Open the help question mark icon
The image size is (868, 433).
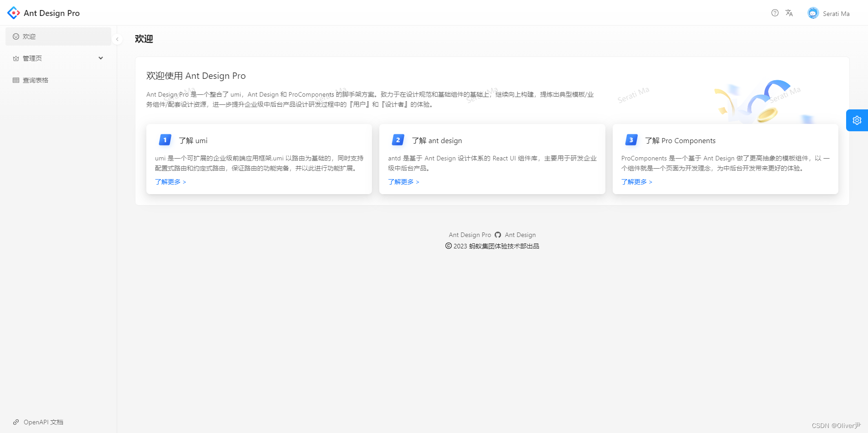click(775, 13)
